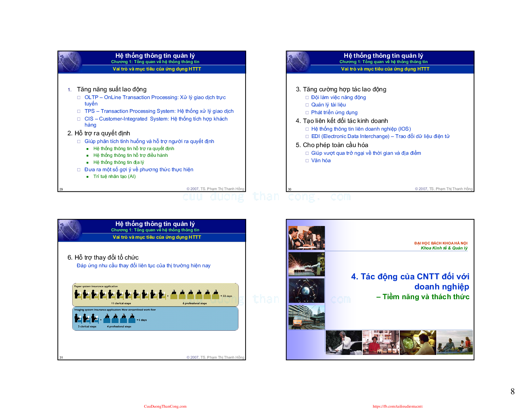Select the Earth with satellites image

pyautogui.click(x=306, y=291)
